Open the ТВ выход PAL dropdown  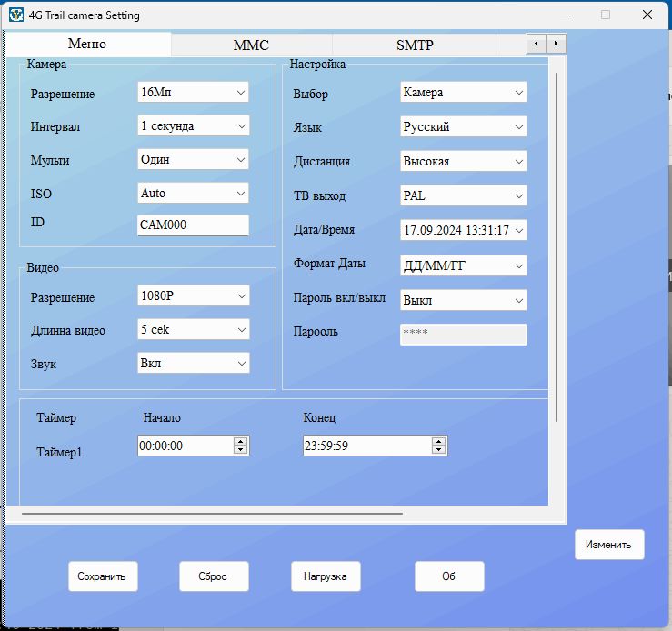pos(519,196)
